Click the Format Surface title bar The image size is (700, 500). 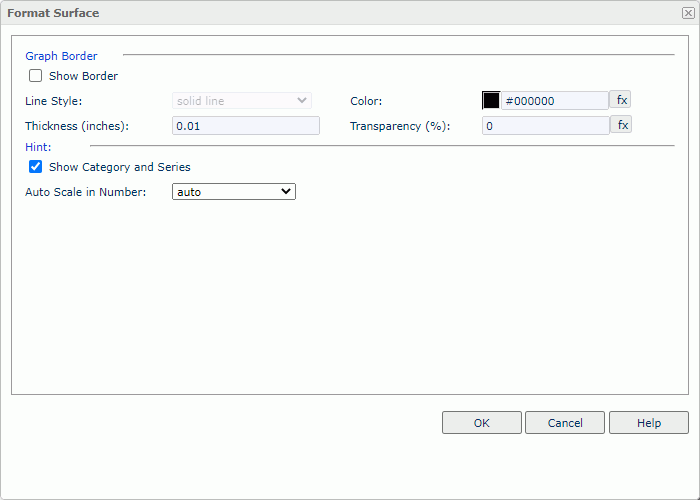300,13
